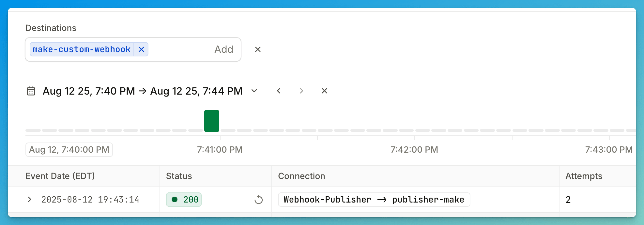Viewport: 644px width, 225px height.
Task: Clear the Destinations filter with the X icon
Action: tap(258, 49)
